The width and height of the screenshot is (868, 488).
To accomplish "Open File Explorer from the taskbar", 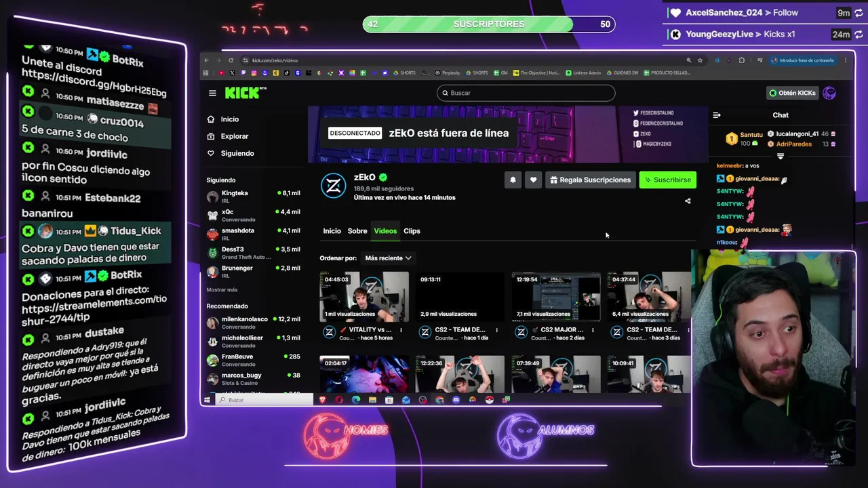I will click(372, 400).
